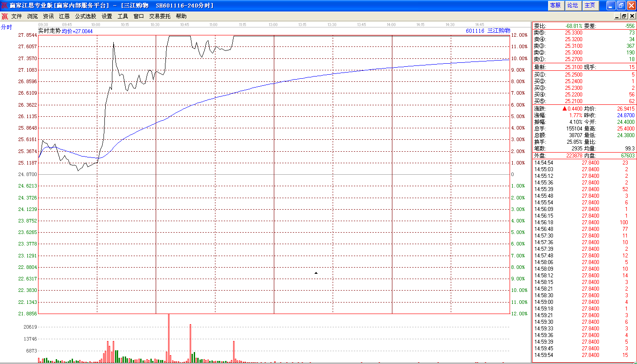Image resolution: width=637 pixels, height=364 pixels.
Task: Click the 总手 155104 value
Action: pos(575,129)
